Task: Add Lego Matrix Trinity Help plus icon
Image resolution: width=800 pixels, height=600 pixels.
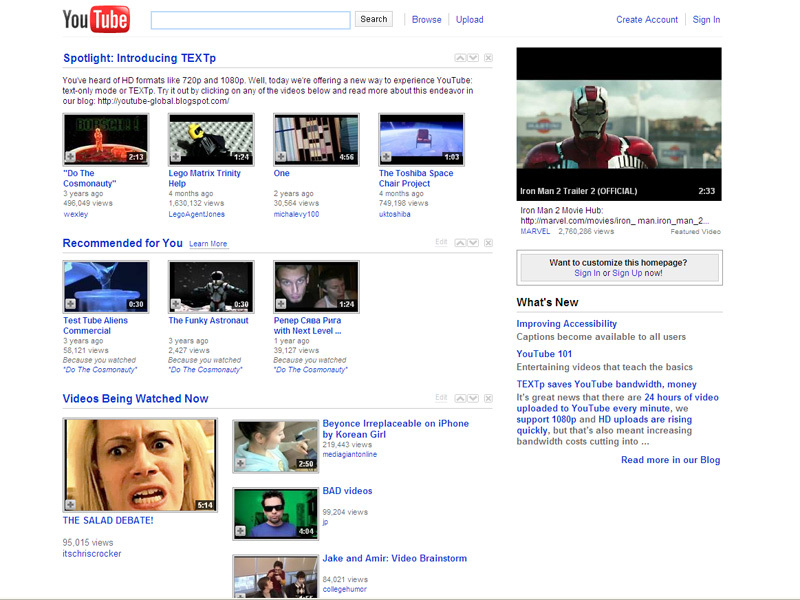Action: [176, 157]
